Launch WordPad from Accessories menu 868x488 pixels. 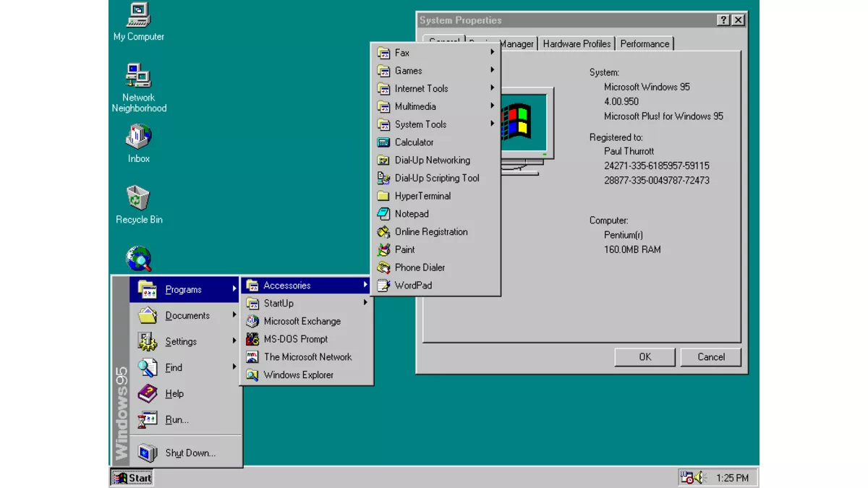click(x=412, y=286)
